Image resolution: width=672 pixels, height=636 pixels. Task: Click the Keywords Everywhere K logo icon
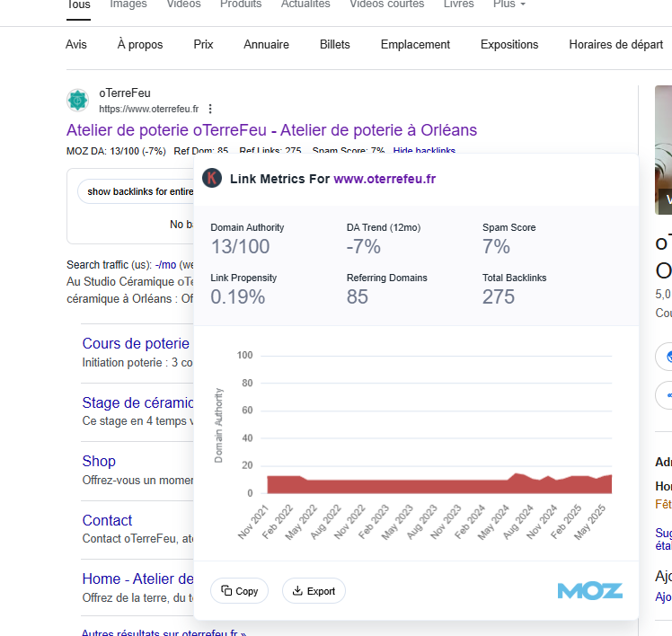[212, 178]
